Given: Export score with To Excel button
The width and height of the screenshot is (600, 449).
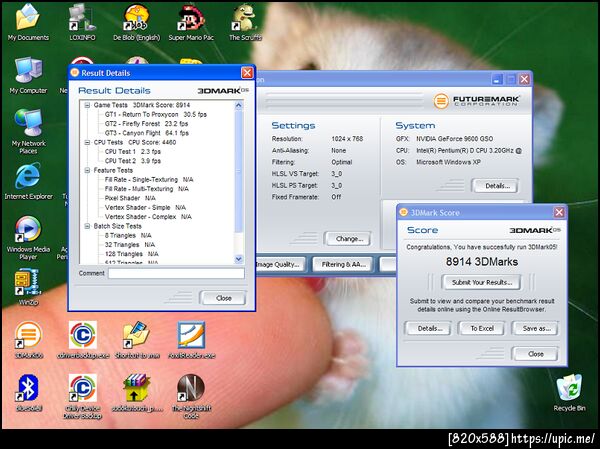Looking at the screenshot, I should coord(482,328).
